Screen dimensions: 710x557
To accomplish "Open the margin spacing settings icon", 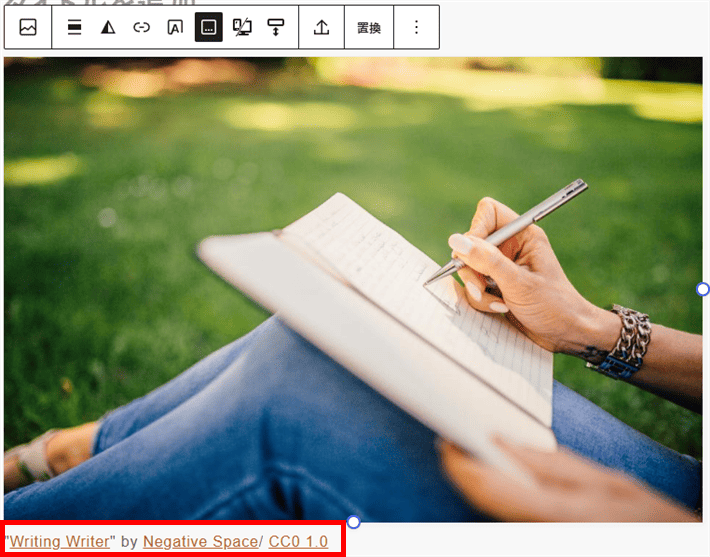I will click(x=275, y=27).
